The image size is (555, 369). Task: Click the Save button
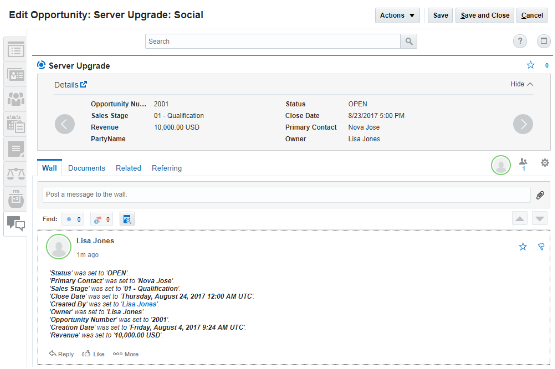440,16
